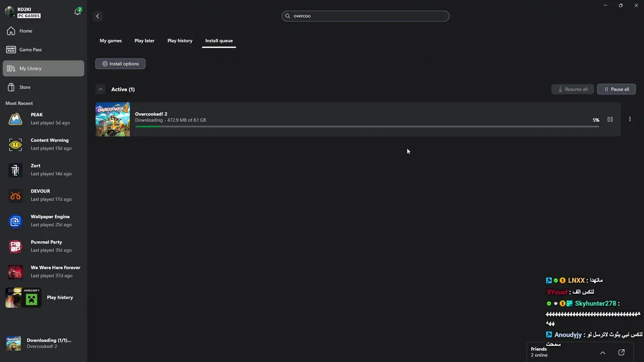This screenshot has width=644, height=362.
Task: Click the Store bag icon
Action: tap(11, 87)
